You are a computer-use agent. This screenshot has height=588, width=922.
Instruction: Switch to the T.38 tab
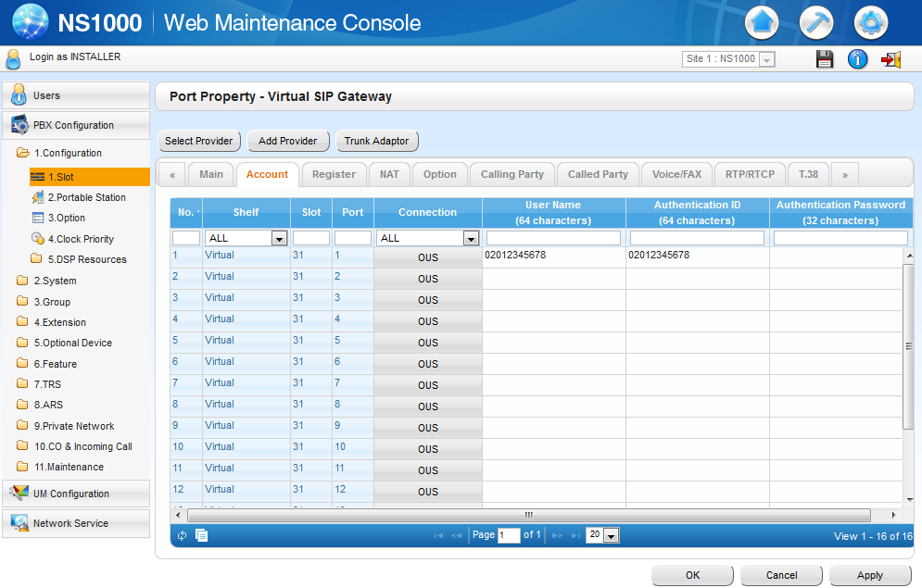[x=809, y=174]
